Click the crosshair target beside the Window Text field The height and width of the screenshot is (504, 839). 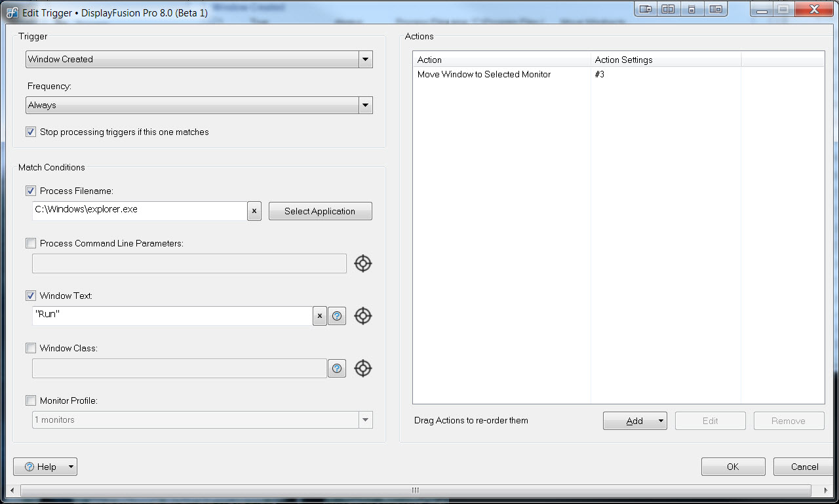(362, 316)
